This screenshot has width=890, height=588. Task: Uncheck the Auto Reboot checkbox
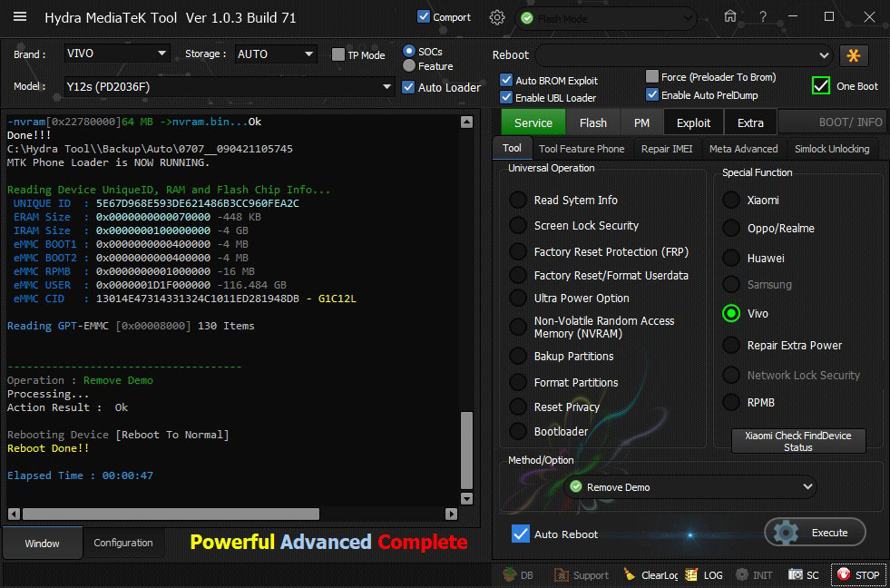tap(521, 534)
